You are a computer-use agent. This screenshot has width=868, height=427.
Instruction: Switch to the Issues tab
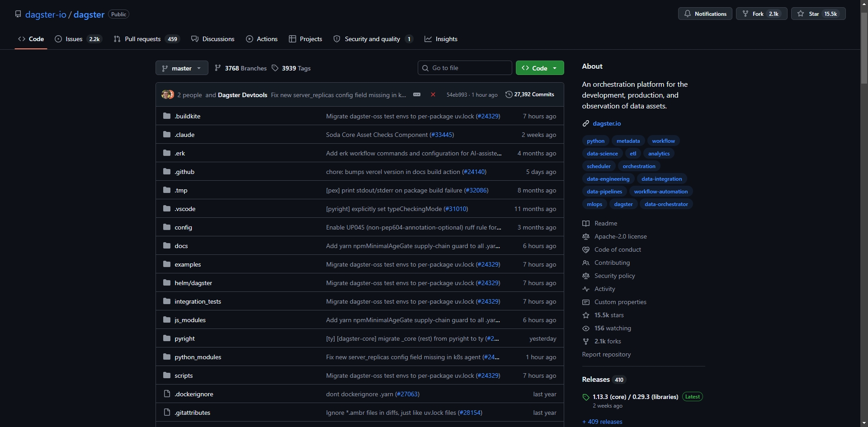tap(78, 39)
